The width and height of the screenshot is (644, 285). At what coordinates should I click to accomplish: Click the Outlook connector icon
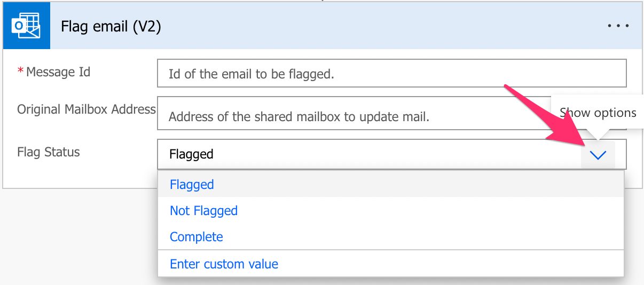pos(26,26)
